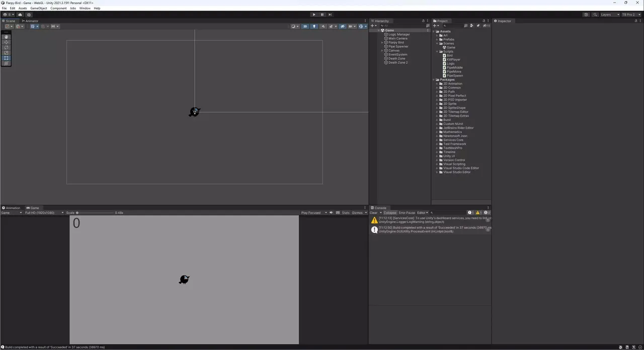This screenshot has height=350, width=644.
Task: Open the GameObject menu
Action: click(39, 9)
